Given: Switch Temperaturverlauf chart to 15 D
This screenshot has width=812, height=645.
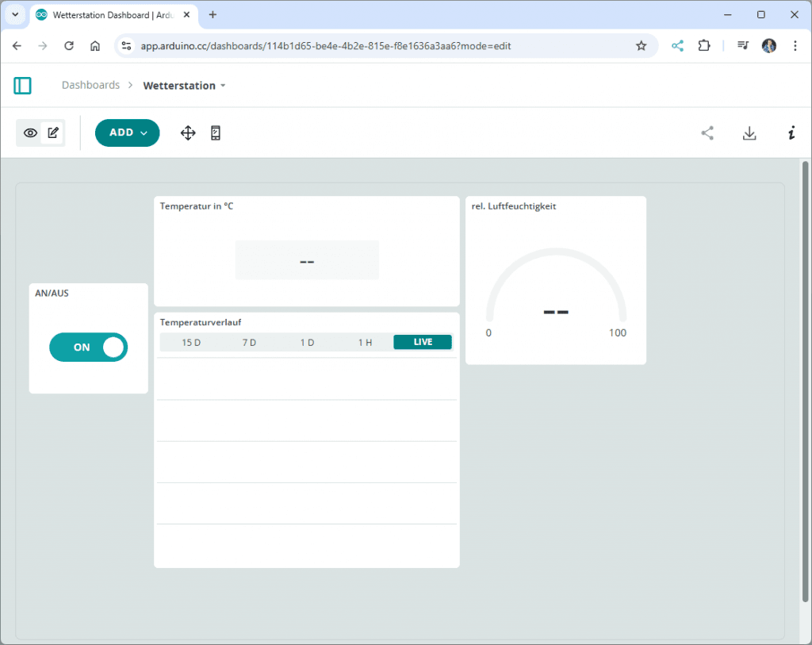Looking at the screenshot, I should pyautogui.click(x=191, y=342).
